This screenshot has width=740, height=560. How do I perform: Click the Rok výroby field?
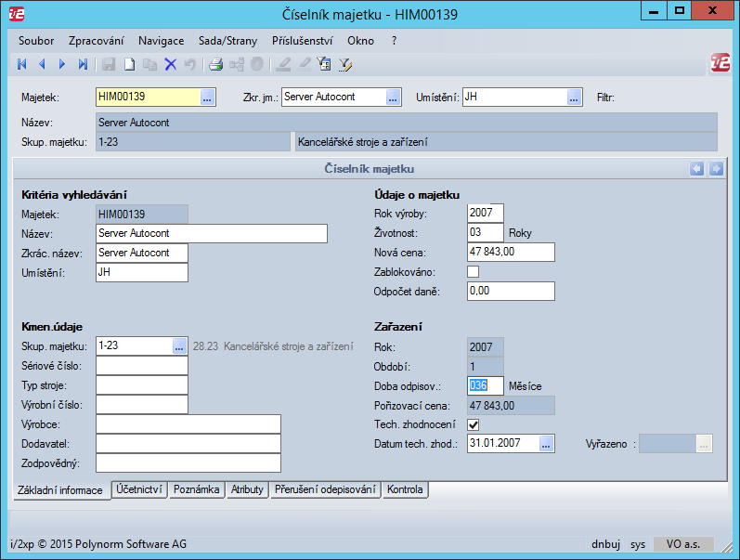pos(486,213)
